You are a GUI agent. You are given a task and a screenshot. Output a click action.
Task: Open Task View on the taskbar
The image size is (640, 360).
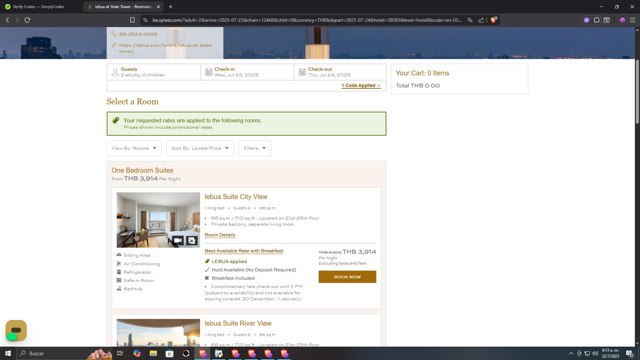tap(120, 353)
